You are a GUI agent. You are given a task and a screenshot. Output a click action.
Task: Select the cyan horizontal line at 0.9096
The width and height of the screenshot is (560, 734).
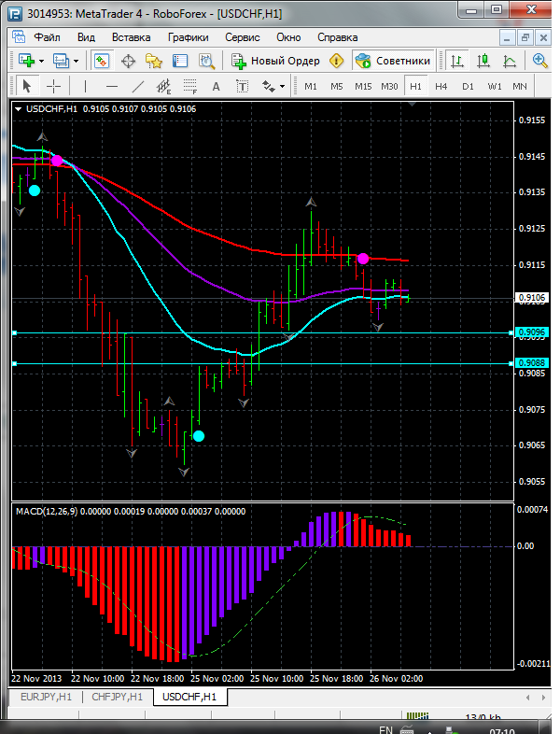(262, 332)
